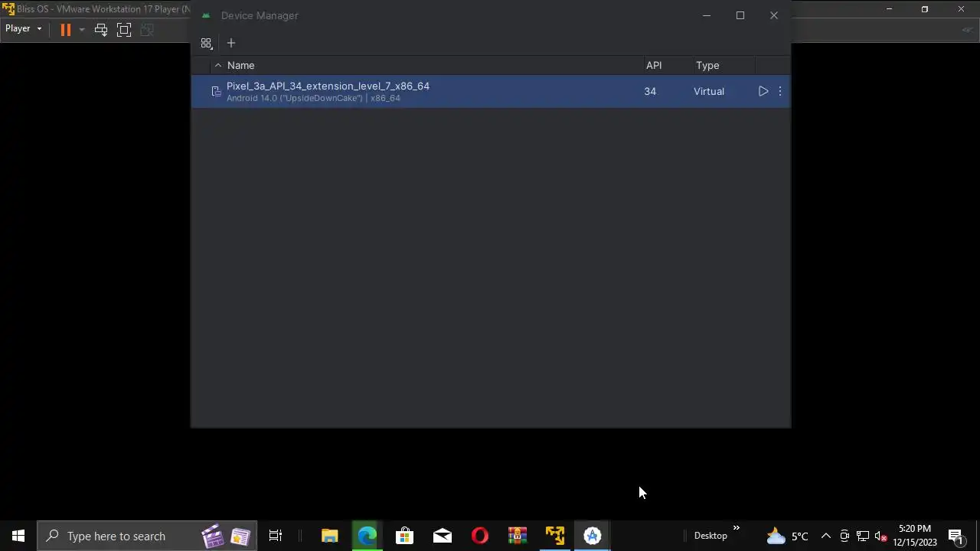Switch to Microsoft Edge in taskbar
Screen dimensions: 980x551
pyautogui.click(x=367, y=536)
